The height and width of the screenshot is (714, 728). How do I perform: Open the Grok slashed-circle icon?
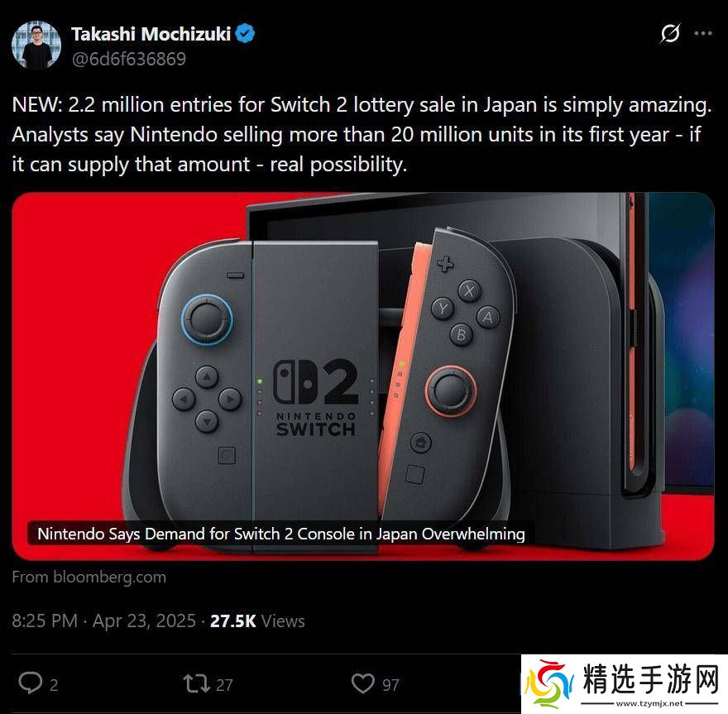point(670,33)
